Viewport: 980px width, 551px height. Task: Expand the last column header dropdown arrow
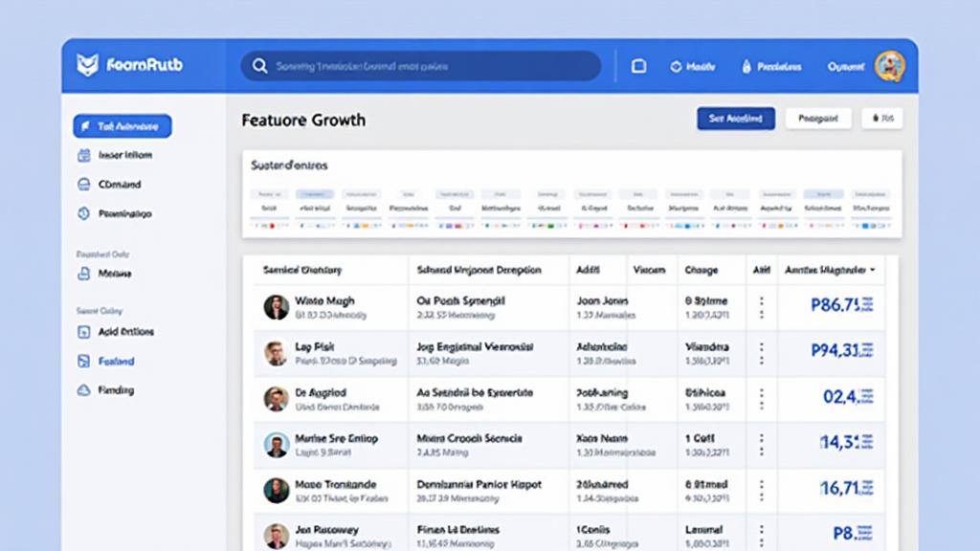tap(872, 271)
